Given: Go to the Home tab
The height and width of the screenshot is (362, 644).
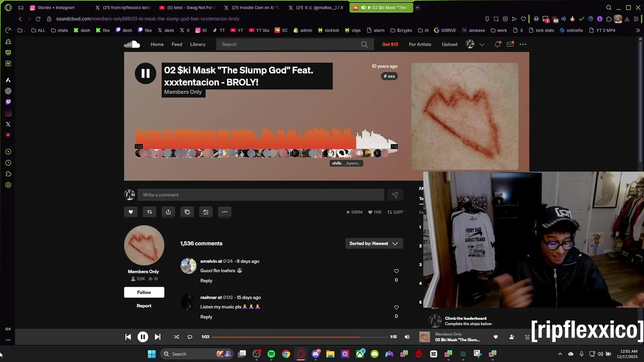Looking at the screenshot, I should 157,44.
